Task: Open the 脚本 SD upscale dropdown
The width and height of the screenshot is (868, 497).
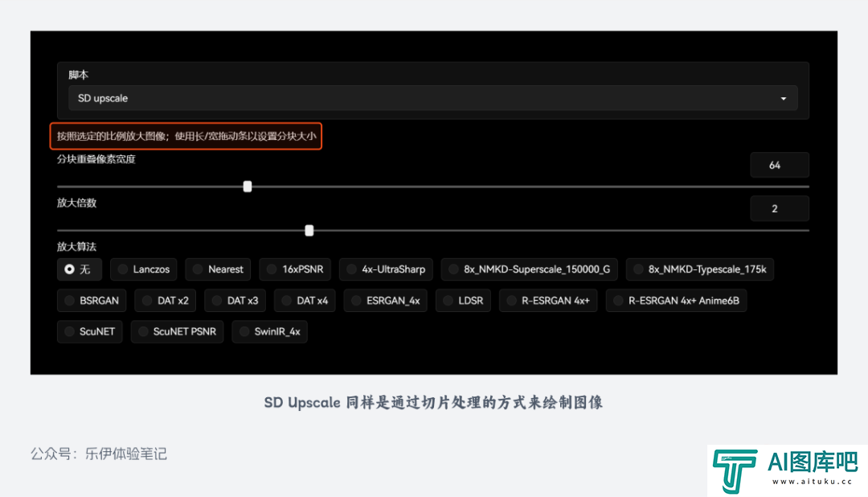Action: click(432, 98)
